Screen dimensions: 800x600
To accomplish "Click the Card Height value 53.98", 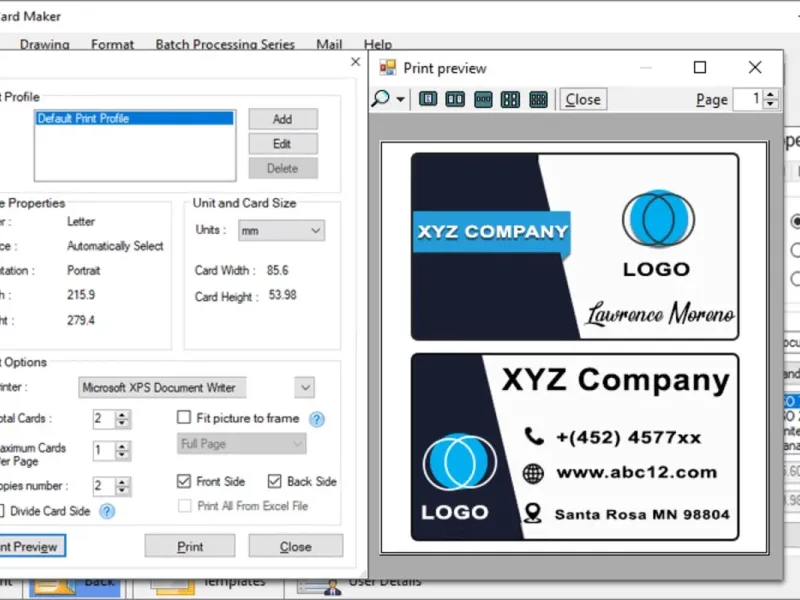I will (x=282, y=295).
